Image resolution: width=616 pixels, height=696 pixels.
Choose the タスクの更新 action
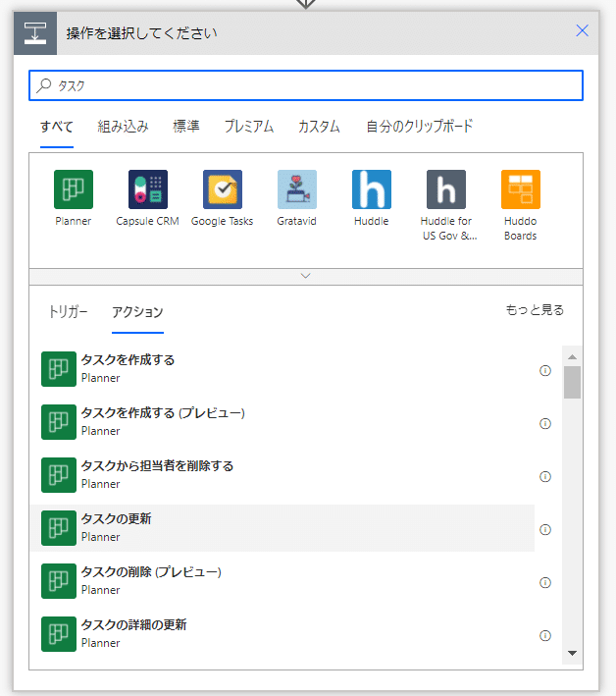(x=282, y=528)
